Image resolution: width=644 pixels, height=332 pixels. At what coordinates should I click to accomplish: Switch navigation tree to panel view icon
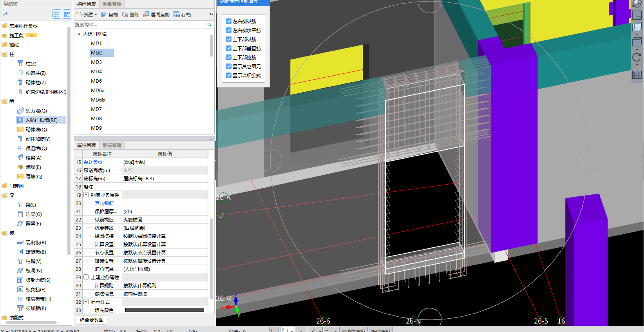click(x=67, y=15)
